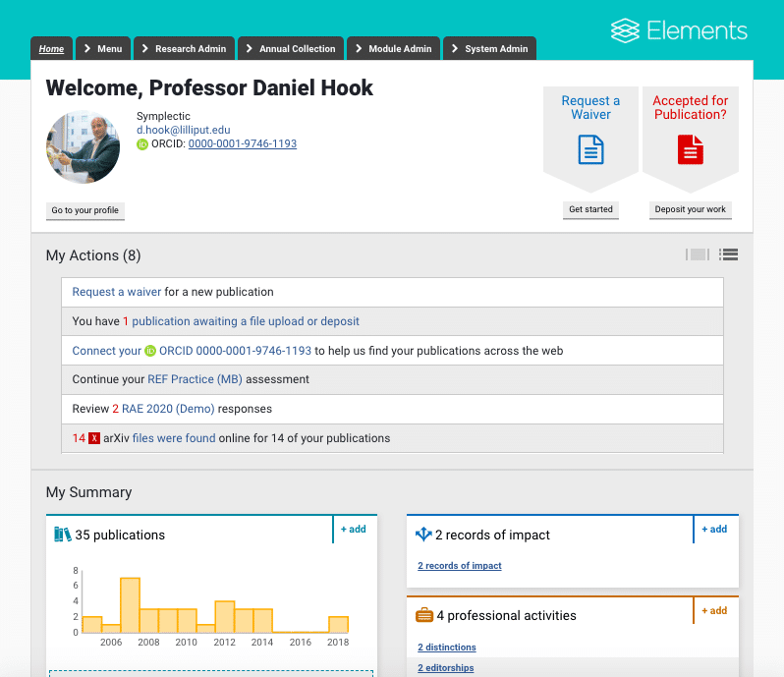Click the tallest publications chart bar
The width and height of the screenshot is (784, 677).
(130, 605)
